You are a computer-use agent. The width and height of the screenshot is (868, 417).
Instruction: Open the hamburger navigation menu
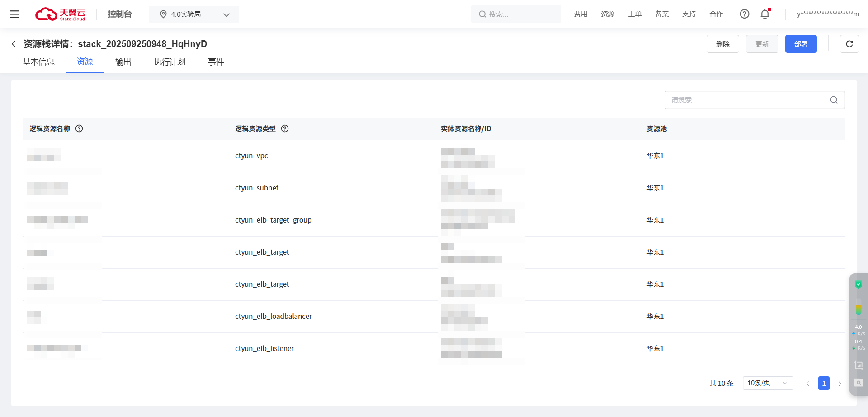pyautogui.click(x=14, y=14)
